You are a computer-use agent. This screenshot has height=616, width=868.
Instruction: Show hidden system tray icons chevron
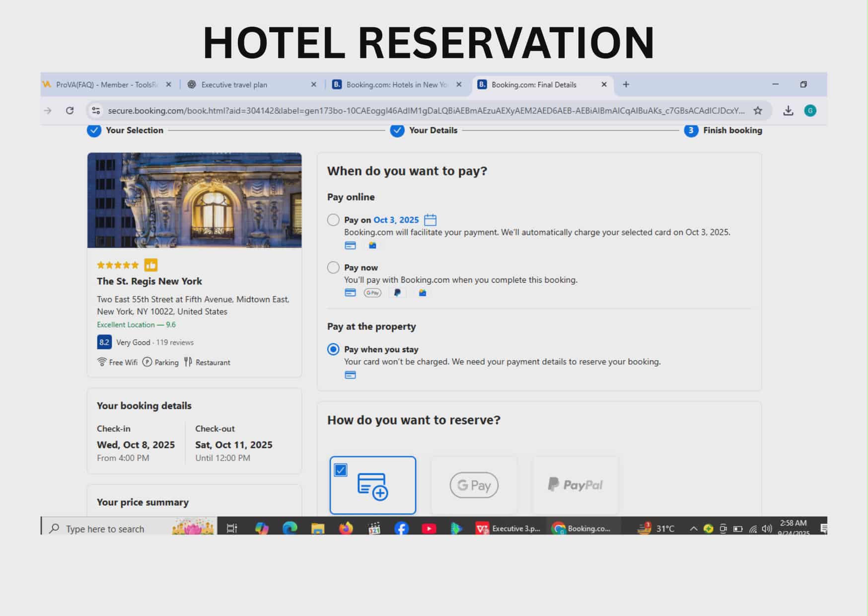tap(693, 529)
